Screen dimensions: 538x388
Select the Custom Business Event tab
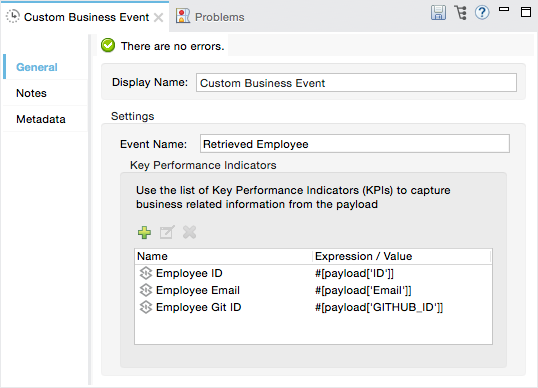(x=86, y=17)
